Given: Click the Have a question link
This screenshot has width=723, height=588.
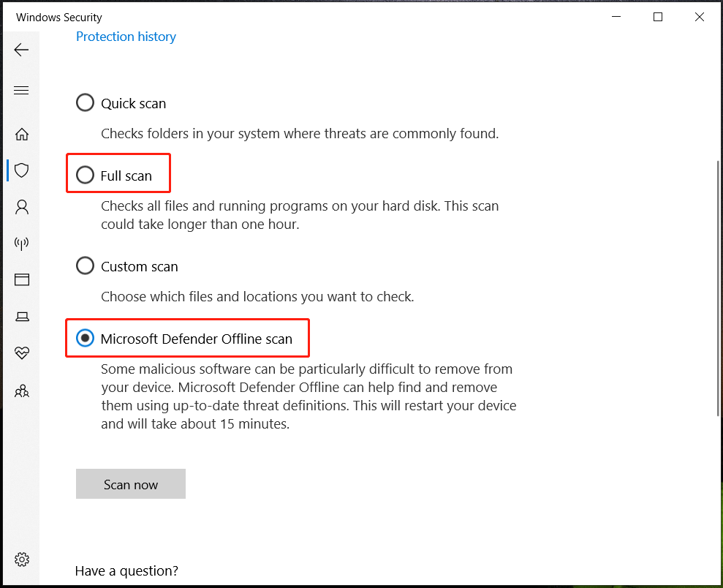Looking at the screenshot, I should coord(126,570).
